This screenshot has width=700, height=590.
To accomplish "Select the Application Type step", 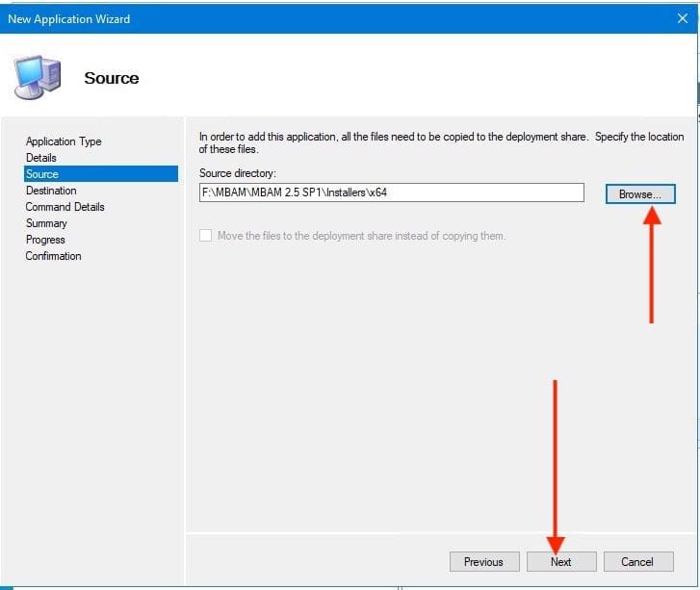I will 64,141.
